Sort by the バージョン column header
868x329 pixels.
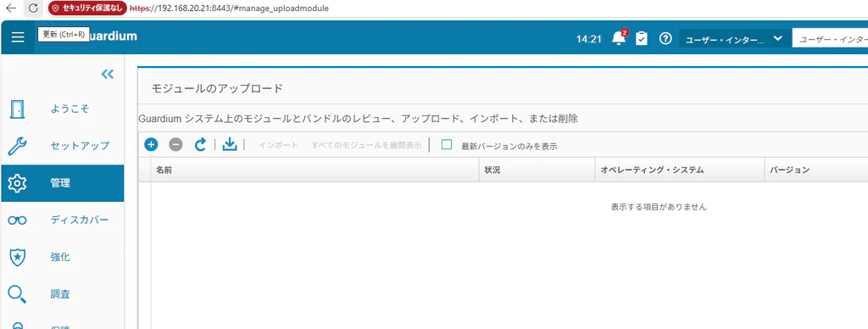(x=816, y=170)
